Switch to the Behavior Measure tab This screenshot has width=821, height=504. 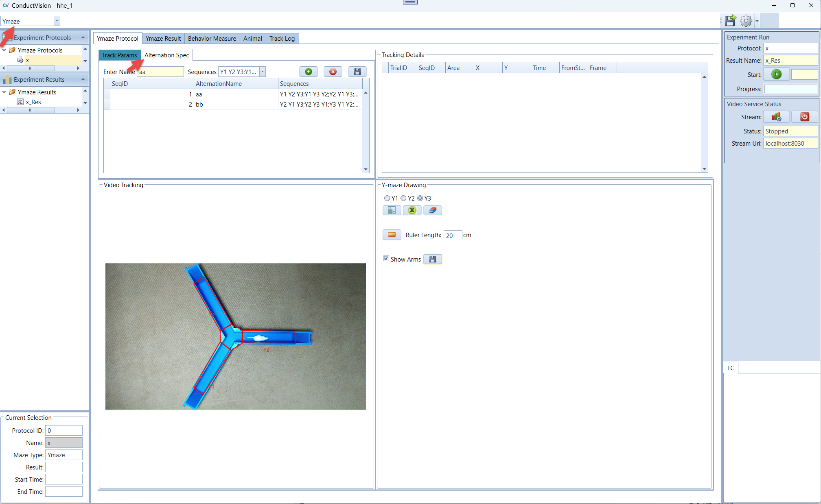pyautogui.click(x=212, y=39)
